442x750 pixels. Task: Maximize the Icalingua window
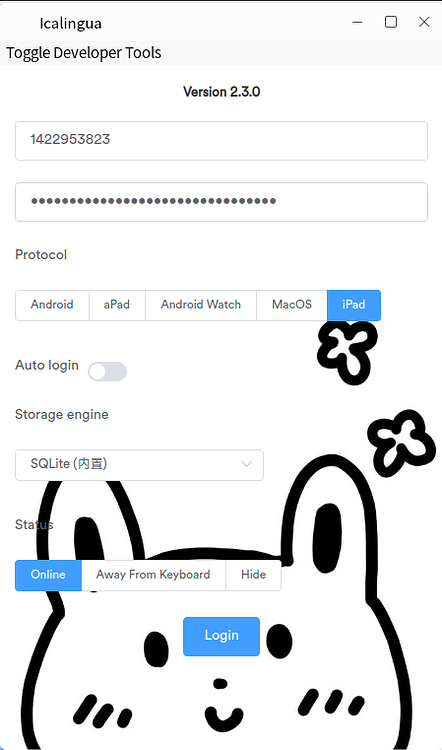[391, 22]
